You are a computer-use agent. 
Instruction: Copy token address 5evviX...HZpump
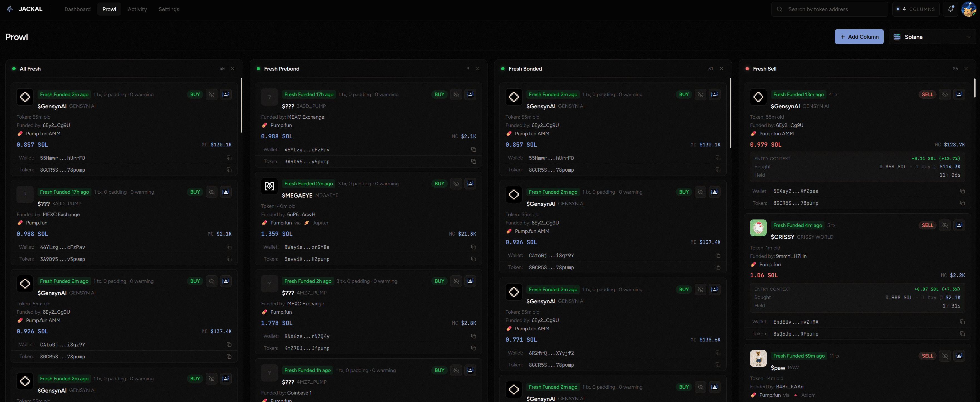pos(473,259)
